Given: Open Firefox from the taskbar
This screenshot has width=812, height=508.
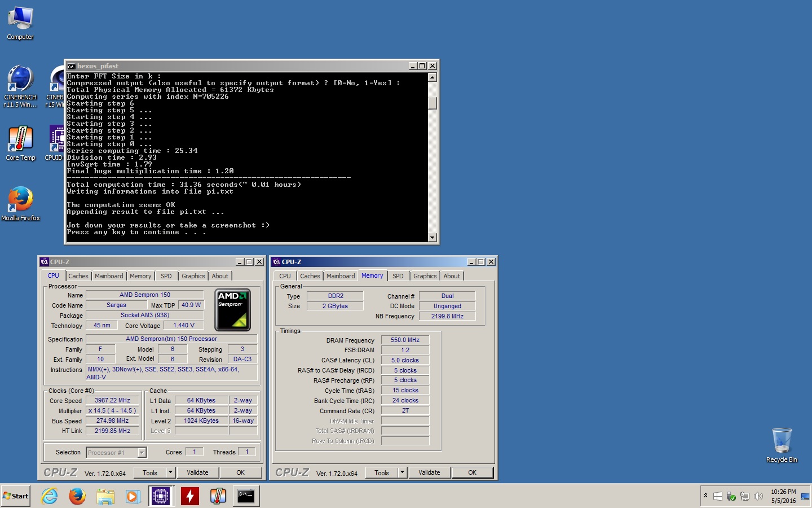Looking at the screenshot, I should point(77,496).
